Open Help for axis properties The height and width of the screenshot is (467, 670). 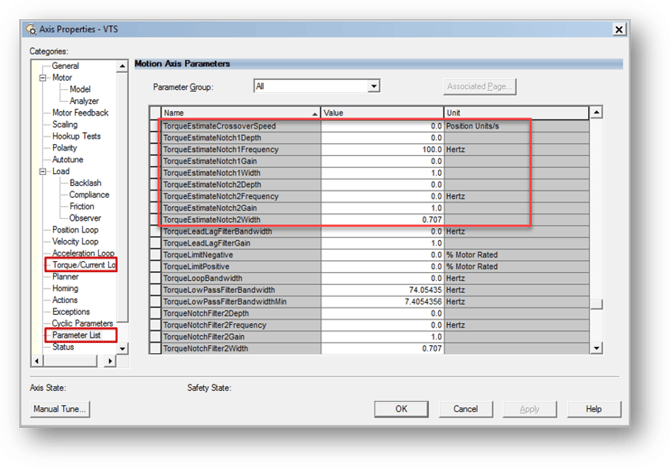tap(594, 409)
